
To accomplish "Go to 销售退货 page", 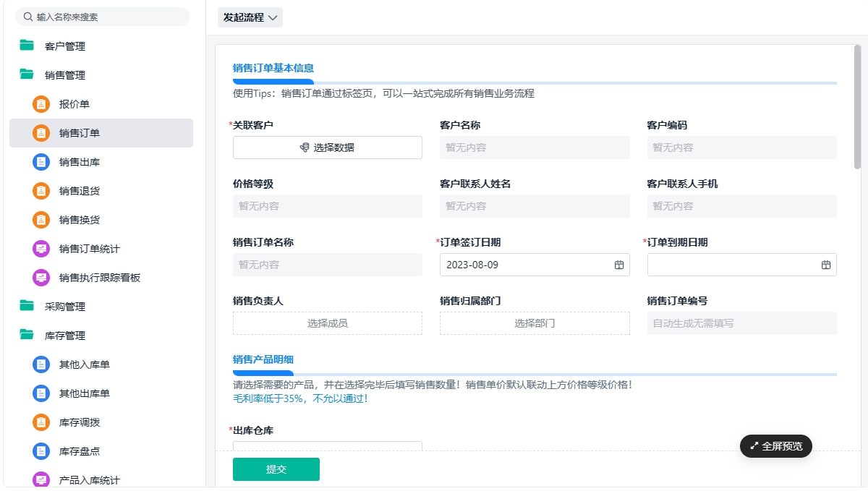I will pyautogui.click(x=101, y=191).
